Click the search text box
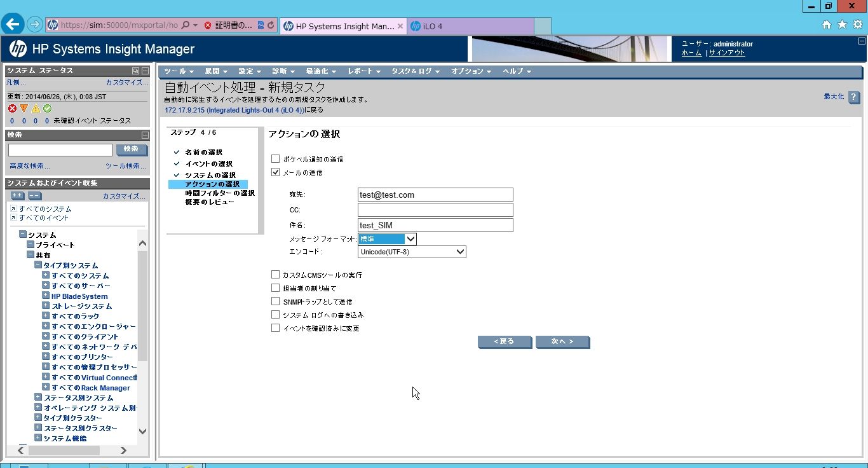 pos(60,149)
